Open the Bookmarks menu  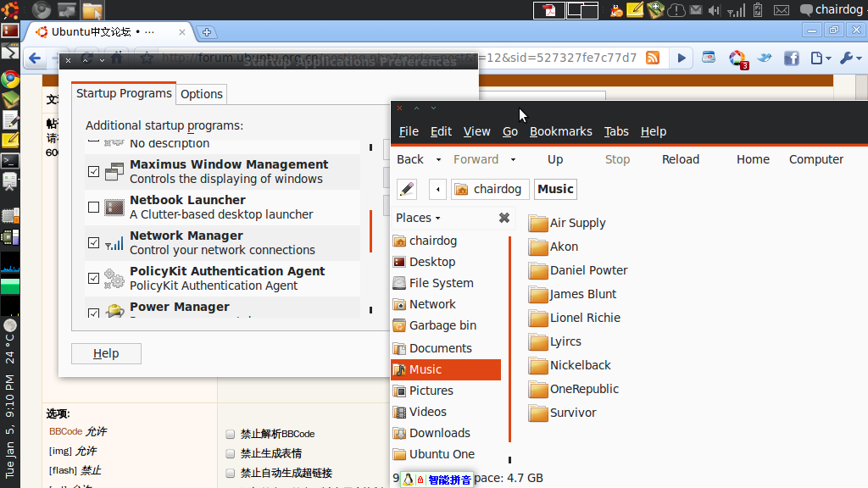click(560, 131)
